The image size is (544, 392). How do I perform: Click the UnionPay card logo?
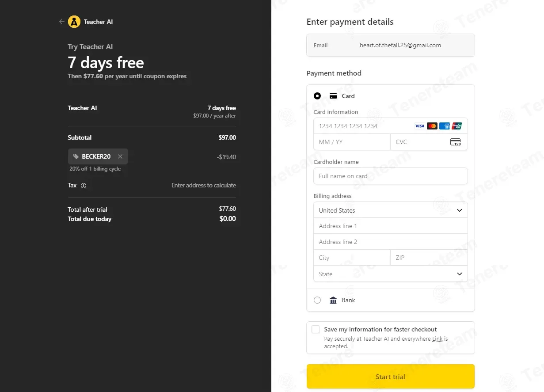(x=457, y=126)
